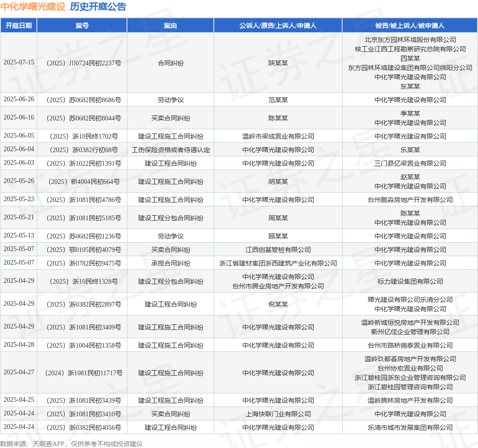This screenshot has width=478, height=448.
Task: Click defendant 乐清市城市发展集团有限公司
Action: tap(410, 427)
